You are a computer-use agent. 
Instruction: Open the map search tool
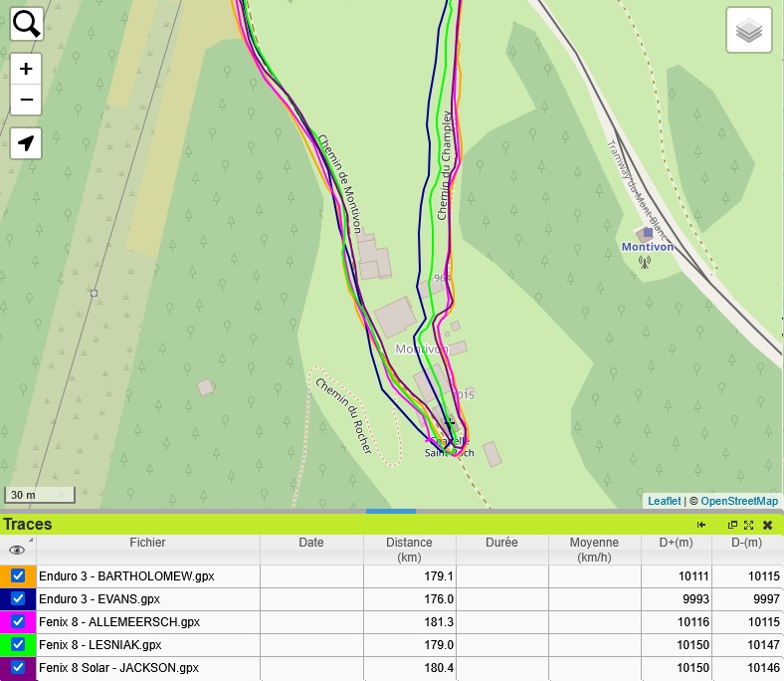coord(26,24)
